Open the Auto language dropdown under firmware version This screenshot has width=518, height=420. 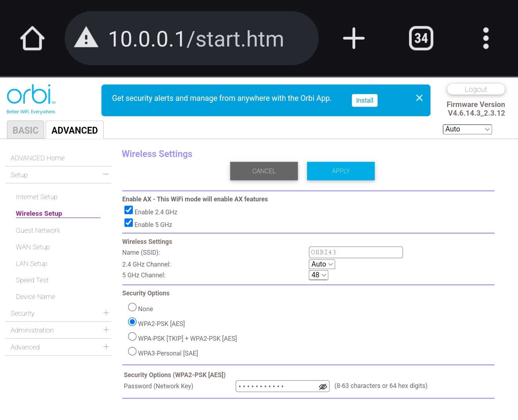(x=467, y=129)
